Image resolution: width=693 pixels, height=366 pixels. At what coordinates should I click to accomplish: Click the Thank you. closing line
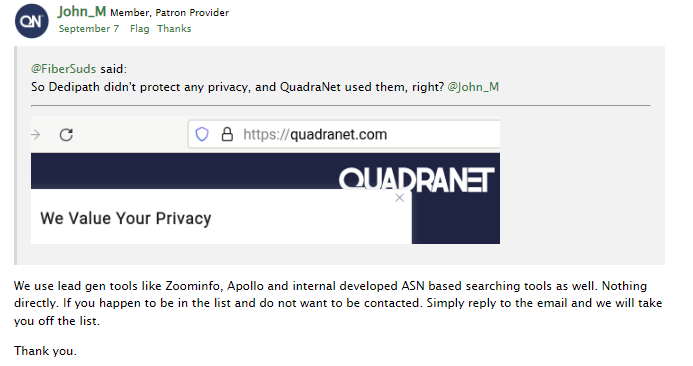point(46,351)
